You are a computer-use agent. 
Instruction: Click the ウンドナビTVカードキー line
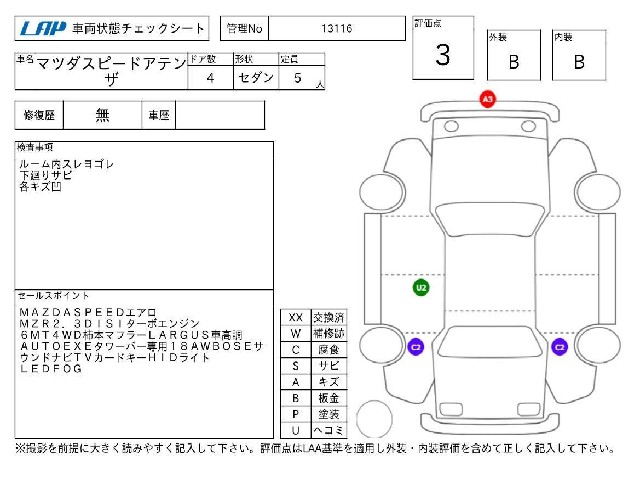click(115, 358)
